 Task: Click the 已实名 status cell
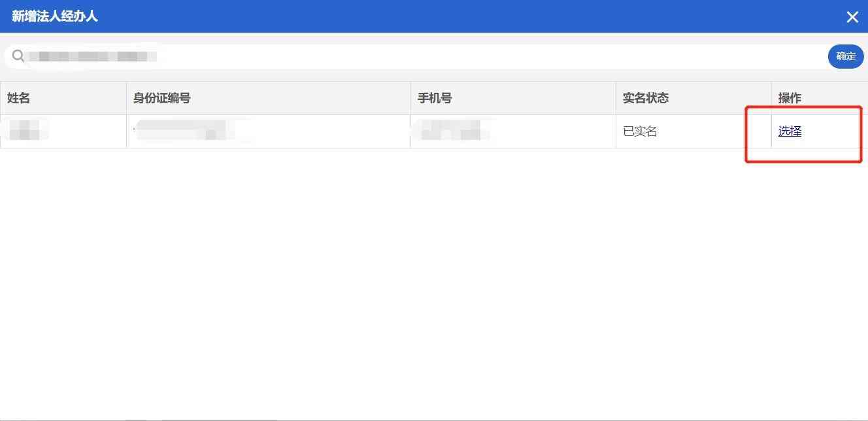(x=640, y=131)
